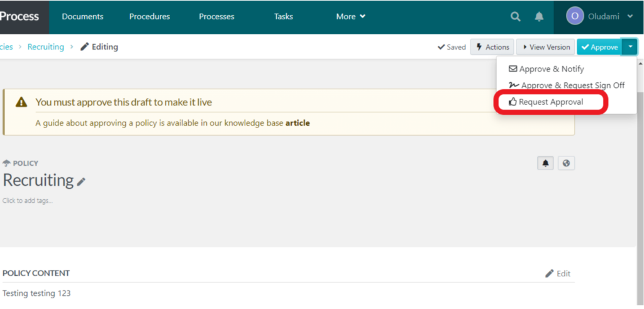
Task: Edit the Recruiting title pencil icon
Action: (81, 182)
